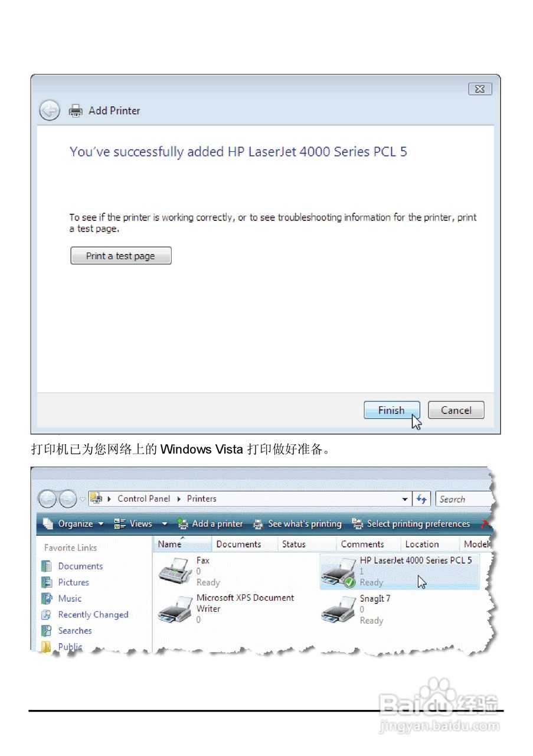Click the Finish button

391,410
